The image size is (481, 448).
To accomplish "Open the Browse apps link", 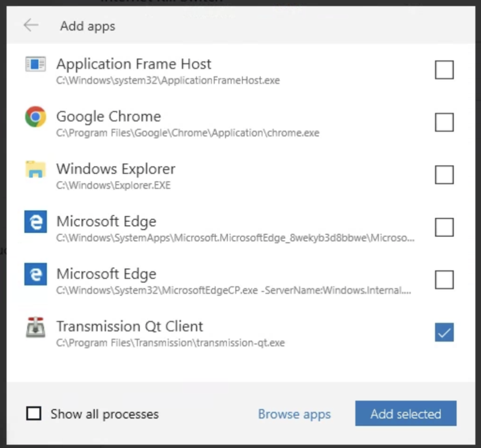I will (x=294, y=414).
